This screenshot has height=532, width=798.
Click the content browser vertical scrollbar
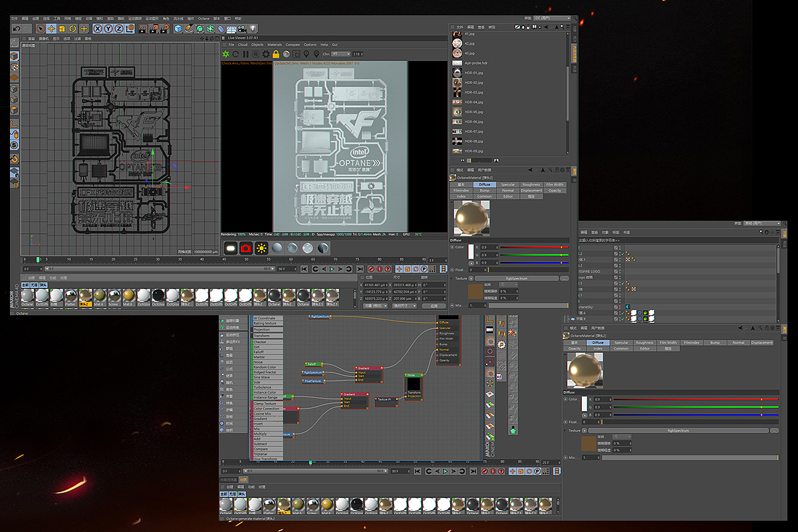click(x=568, y=94)
